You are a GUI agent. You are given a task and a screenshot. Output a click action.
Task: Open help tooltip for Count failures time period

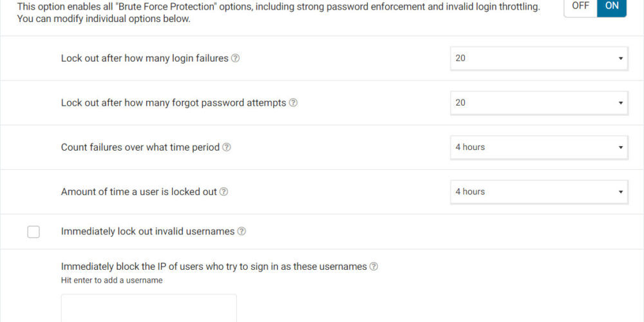[227, 147]
